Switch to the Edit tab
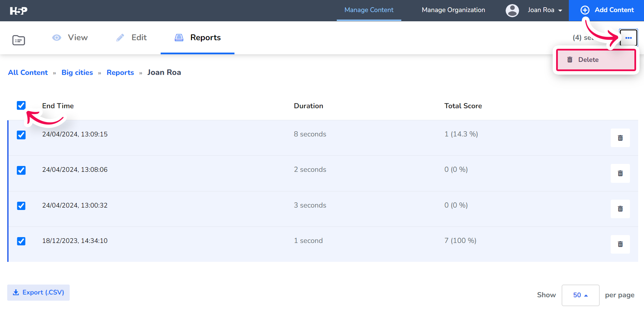644x311 pixels. 132,37
